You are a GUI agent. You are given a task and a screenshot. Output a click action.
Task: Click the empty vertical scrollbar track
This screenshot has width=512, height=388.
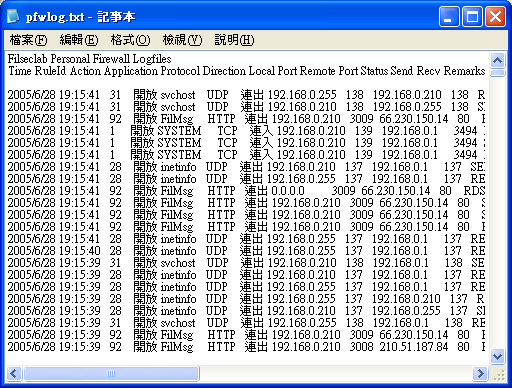(497, 213)
